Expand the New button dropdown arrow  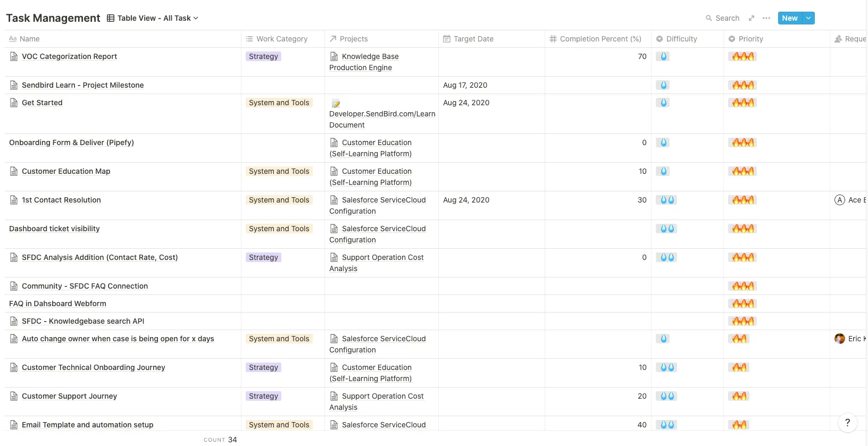[x=808, y=18]
